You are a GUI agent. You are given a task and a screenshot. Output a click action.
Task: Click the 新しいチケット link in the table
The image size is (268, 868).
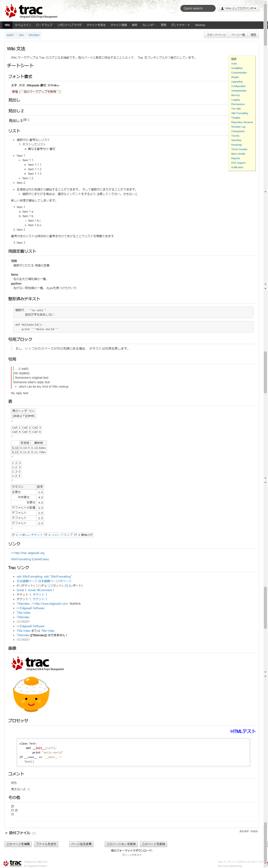pyautogui.click(x=33, y=535)
